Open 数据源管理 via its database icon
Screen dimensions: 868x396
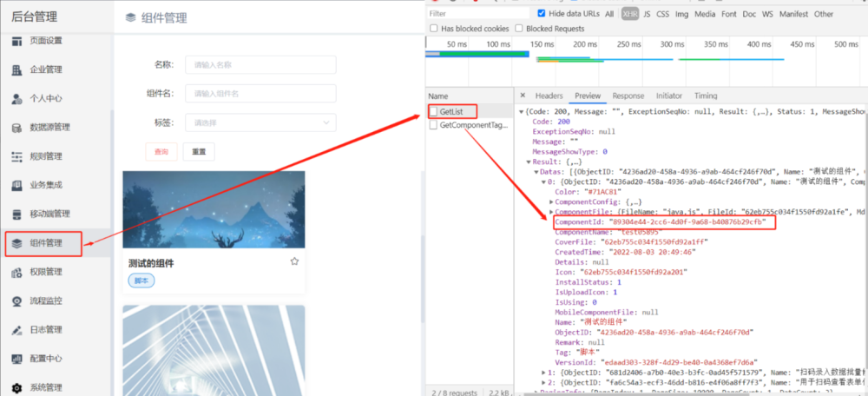click(x=17, y=128)
